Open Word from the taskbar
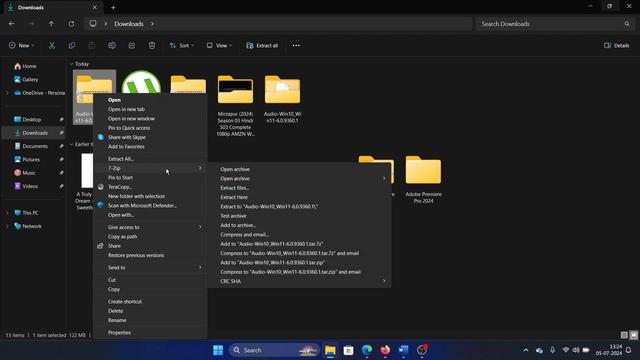Image resolution: width=640 pixels, height=360 pixels. (x=403, y=350)
